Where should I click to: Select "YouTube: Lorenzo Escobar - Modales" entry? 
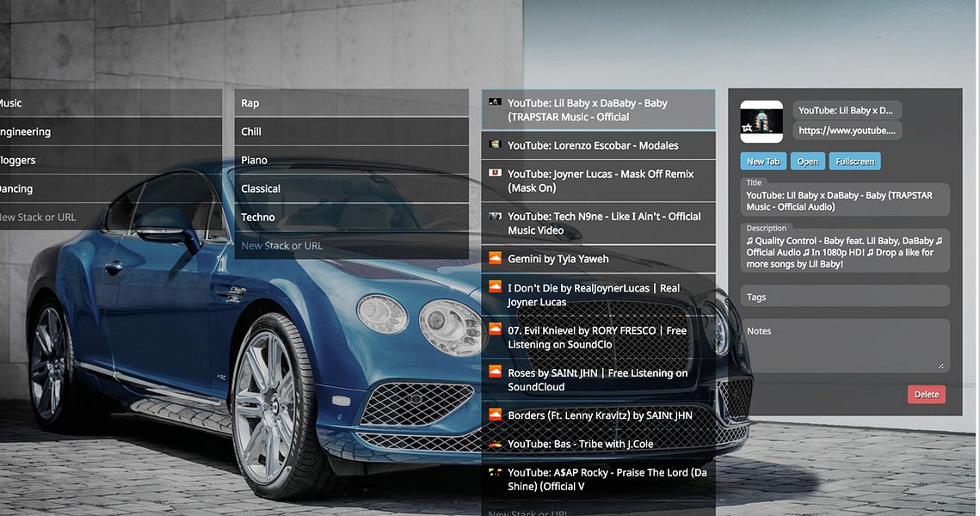coord(598,145)
